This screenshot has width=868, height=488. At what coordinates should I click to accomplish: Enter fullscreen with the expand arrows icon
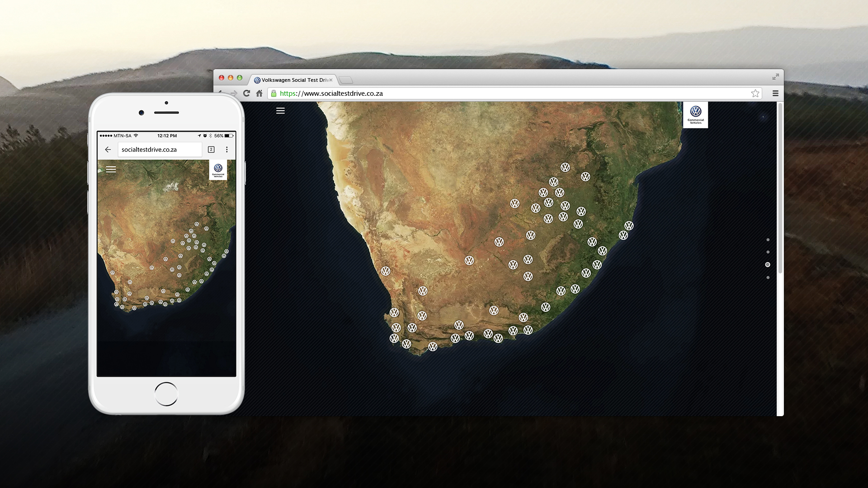click(x=775, y=77)
